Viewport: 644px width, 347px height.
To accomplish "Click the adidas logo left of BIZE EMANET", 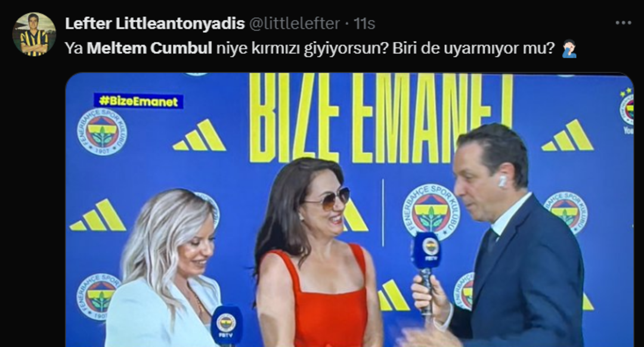I will (199, 135).
